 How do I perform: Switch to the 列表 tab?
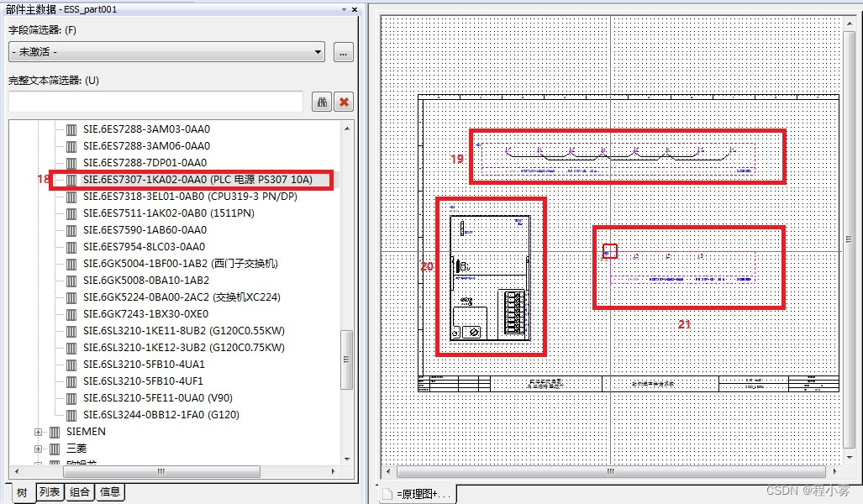click(50, 492)
